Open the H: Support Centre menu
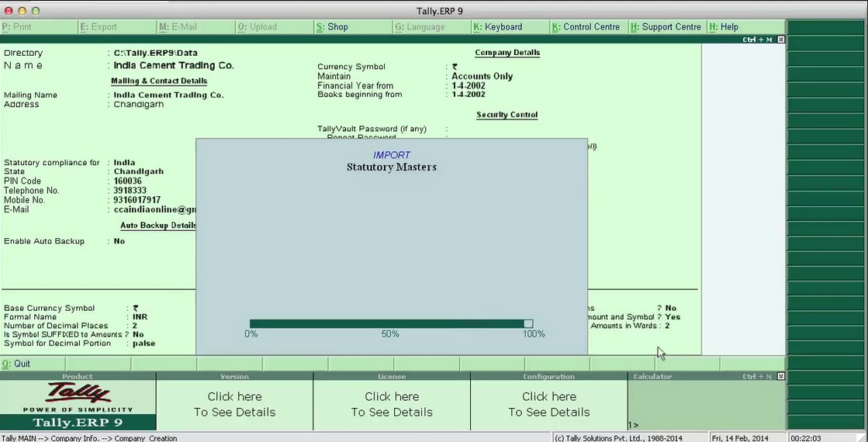The height and width of the screenshot is (442, 868). pyautogui.click(x=666, y=26)
